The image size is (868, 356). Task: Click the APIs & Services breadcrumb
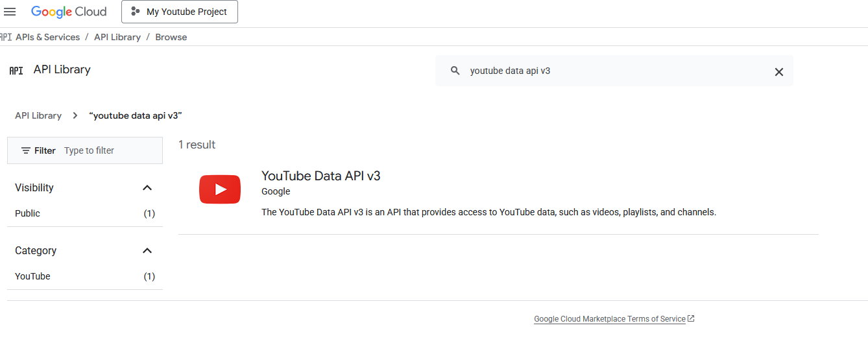coord(47,37)
